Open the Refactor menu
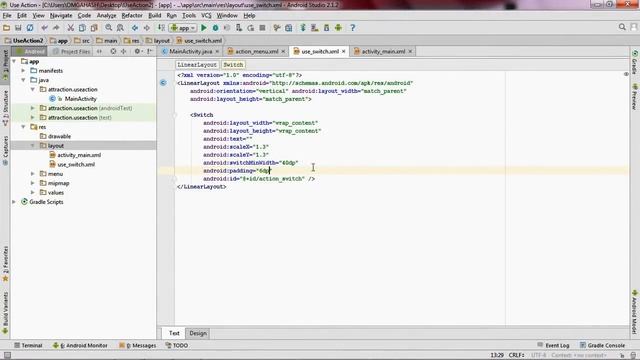The height and width of the screenshot is (360, 640). 132,16
